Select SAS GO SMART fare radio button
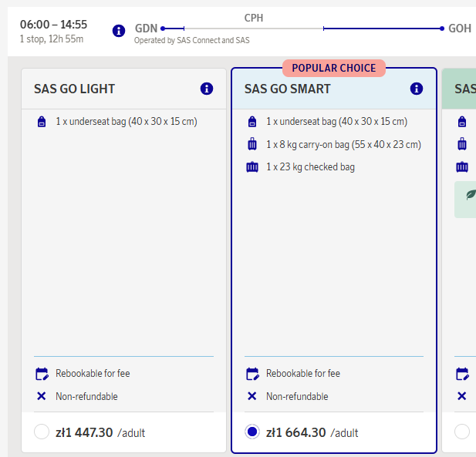The width and height of the screenshot is (476, 457). [x=252, y=432]
